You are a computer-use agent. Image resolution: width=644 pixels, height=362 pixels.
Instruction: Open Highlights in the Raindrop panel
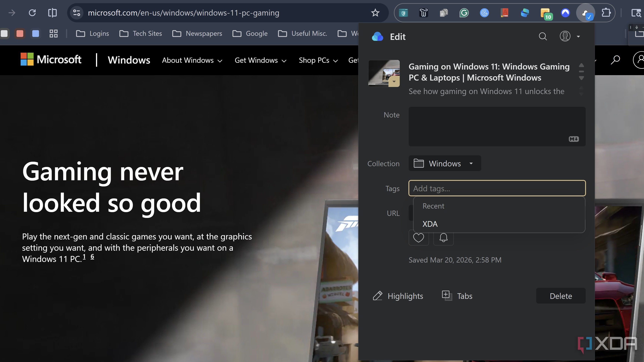tap(398, 296)
